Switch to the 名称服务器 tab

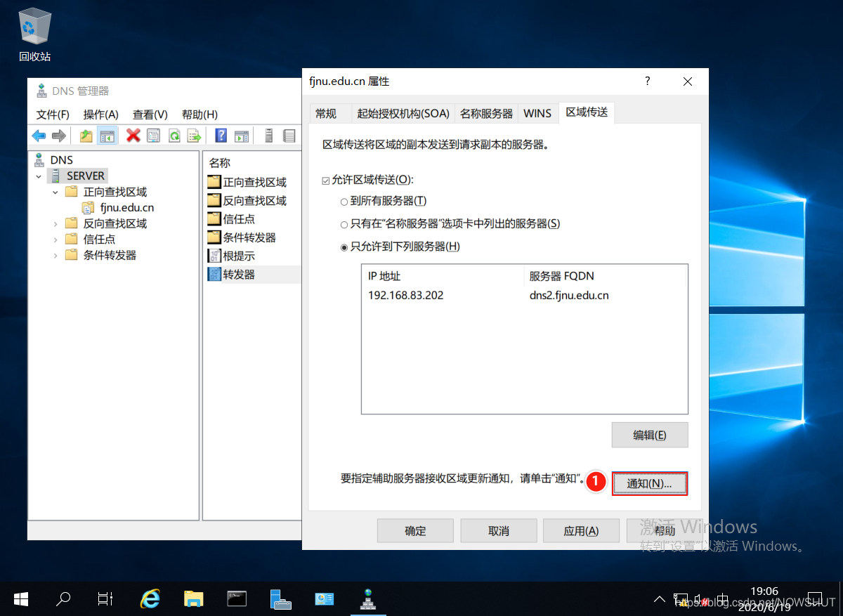[x=486, y=114]
